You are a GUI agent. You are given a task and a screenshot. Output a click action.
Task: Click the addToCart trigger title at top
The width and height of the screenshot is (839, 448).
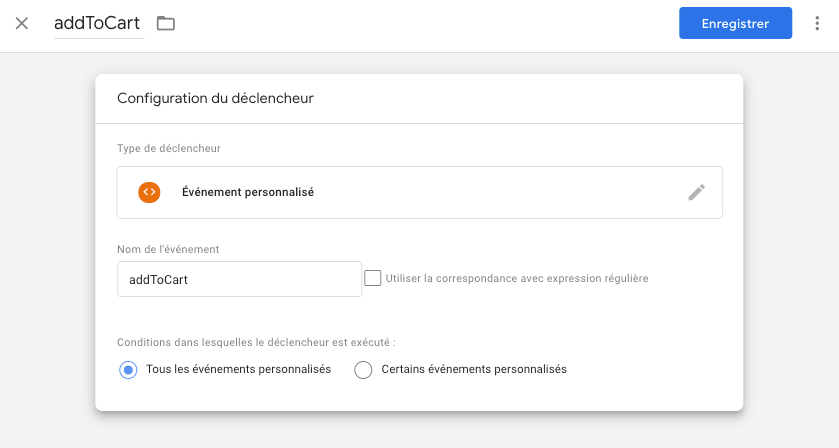(x=97, y=23)
